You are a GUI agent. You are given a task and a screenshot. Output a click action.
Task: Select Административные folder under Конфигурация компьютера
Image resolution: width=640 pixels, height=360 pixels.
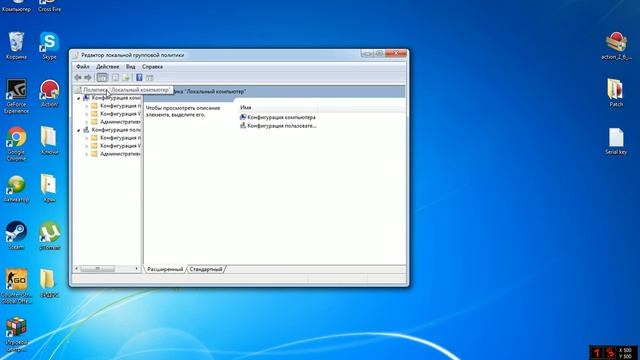(116, 122)
